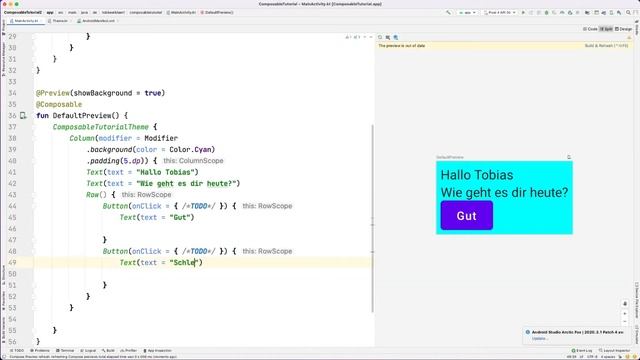Screen dimensions: 640x360
Task: Open the Pixel 4 API 30 device dropdown
Action: pyautogui.click(x=500, y=13)
